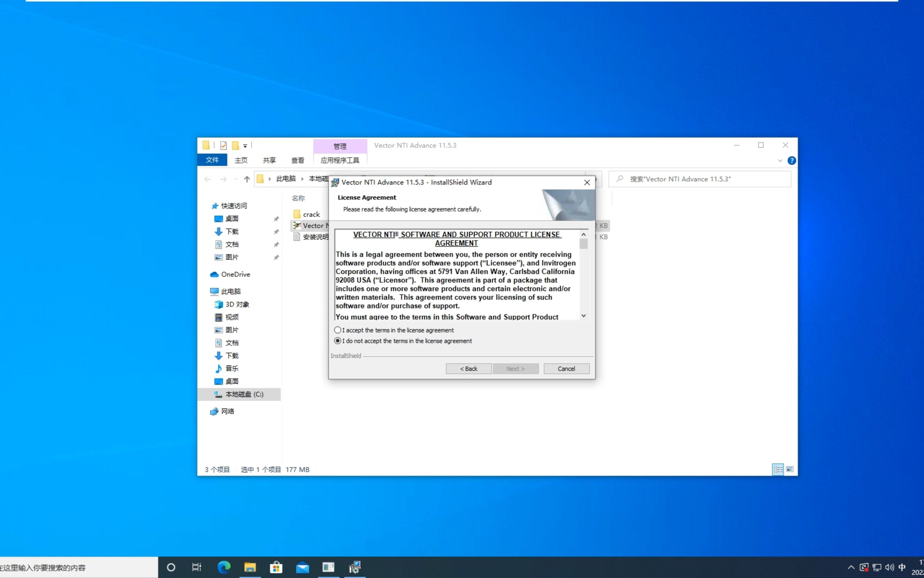Click the Explorer back navigation arrow

point(208,179)
